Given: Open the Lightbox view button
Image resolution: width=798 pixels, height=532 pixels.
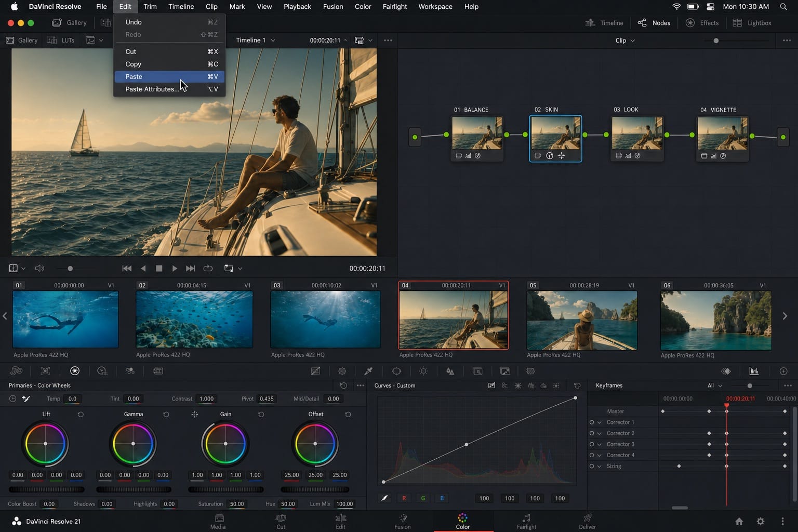Looking at the screenshot, I should [752, 23].
